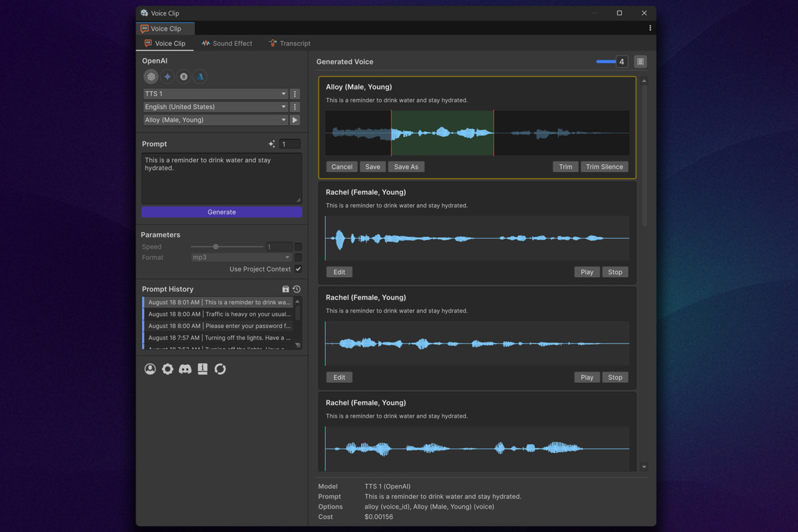Image resolution: width=798 pixels, height=532 pixels.
Task: Toggle the Speed parameter checkbox
Action: pyautogui.click(x=298, y=247)
